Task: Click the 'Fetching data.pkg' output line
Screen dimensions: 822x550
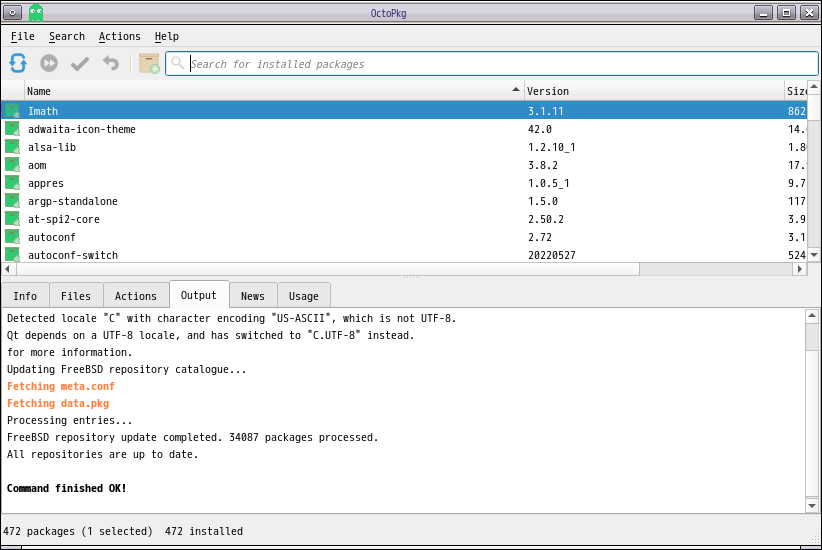Action: coord(58,403)
